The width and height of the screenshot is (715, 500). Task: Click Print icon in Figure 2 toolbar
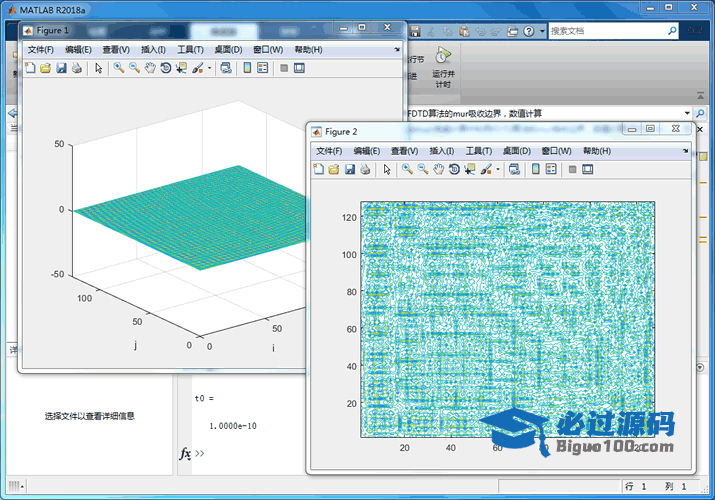point(365,170)
